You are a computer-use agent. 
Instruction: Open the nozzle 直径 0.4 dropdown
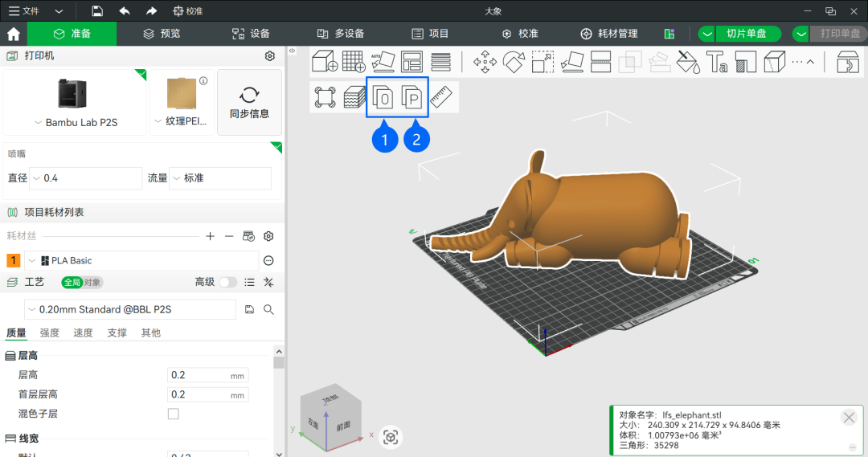(x=86, y=178)
